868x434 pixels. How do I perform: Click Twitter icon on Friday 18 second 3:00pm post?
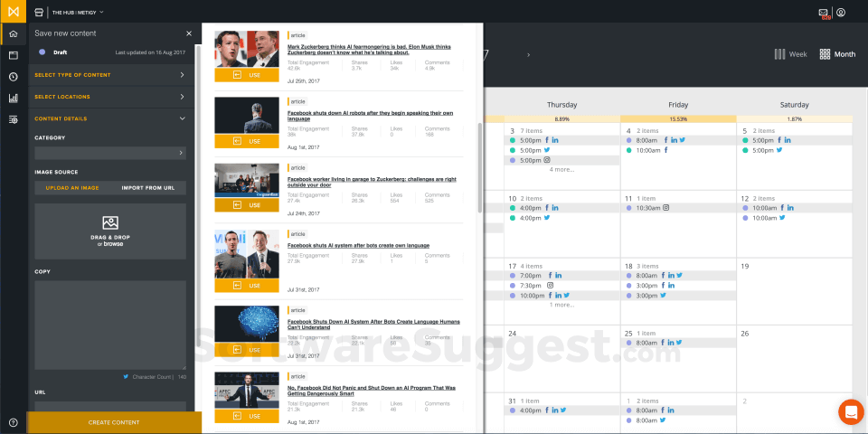[x=663, y=296]
